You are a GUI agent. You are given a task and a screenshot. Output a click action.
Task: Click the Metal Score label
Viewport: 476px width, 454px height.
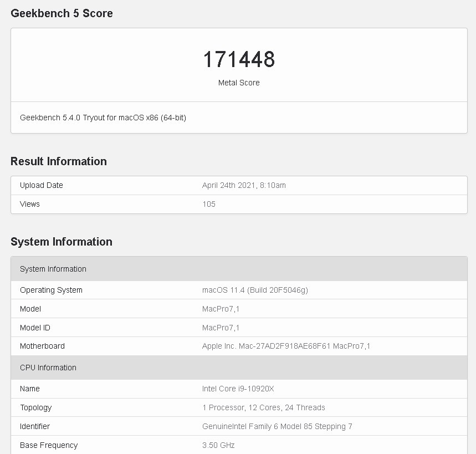click(x=239, y=83)
